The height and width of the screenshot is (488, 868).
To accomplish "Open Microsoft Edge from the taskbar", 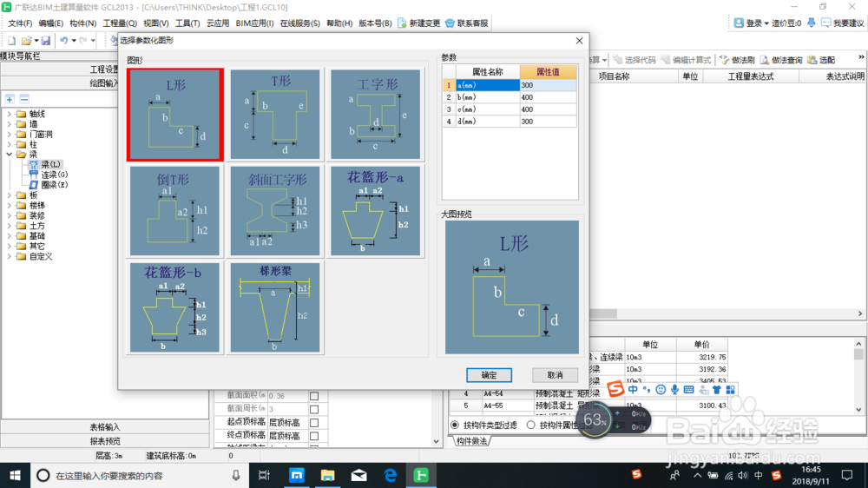I will 391,475.
